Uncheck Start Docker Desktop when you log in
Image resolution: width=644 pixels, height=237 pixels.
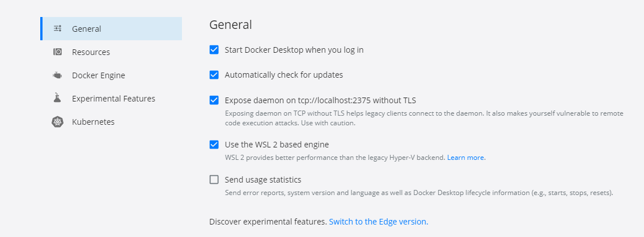(x=214, y=50)
